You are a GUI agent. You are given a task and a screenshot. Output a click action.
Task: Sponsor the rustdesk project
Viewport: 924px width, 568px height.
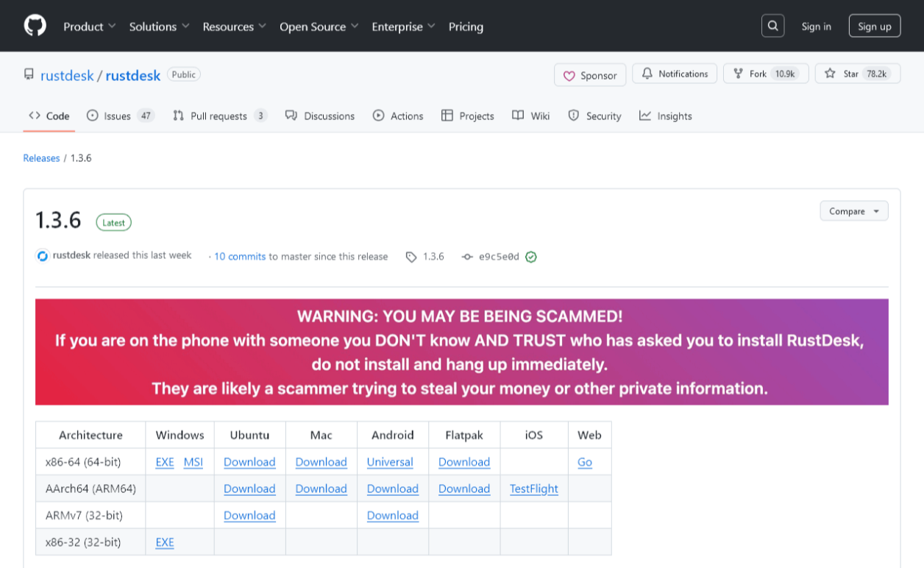(x=589, y=74)
